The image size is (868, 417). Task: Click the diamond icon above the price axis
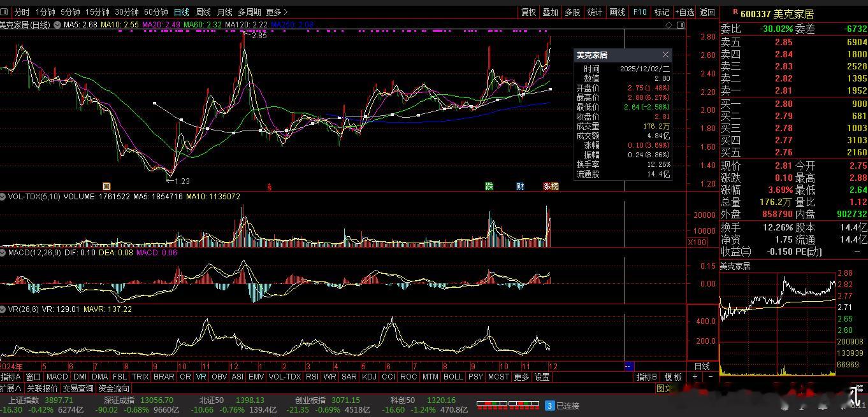click(x=669, y=25)
